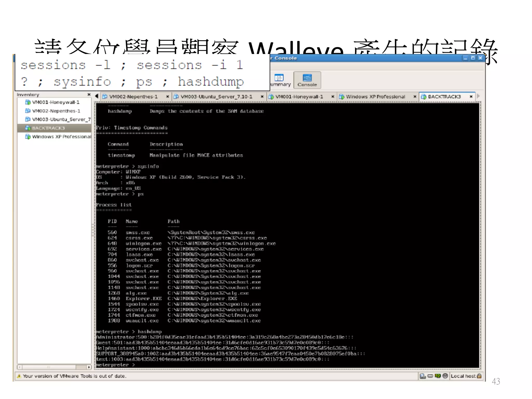
Task: Click the first device icon in status bar
Action: [x=423, y=376]
